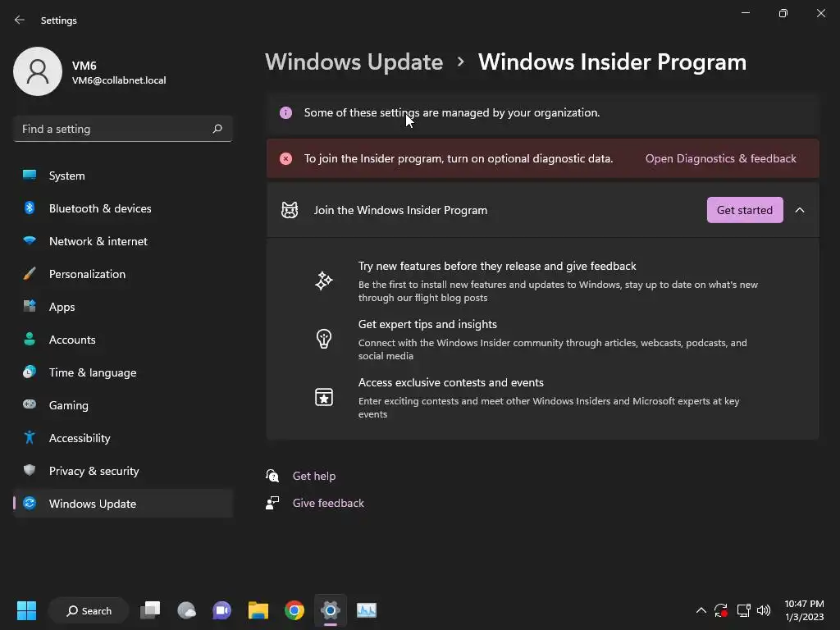The image size is (840, 630).
Task: Click the search magnifier in Find a setting
Action: [217, 129]
